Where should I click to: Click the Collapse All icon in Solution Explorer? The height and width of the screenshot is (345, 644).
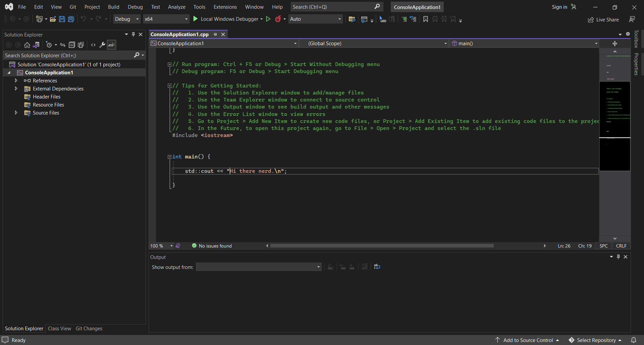72,45
